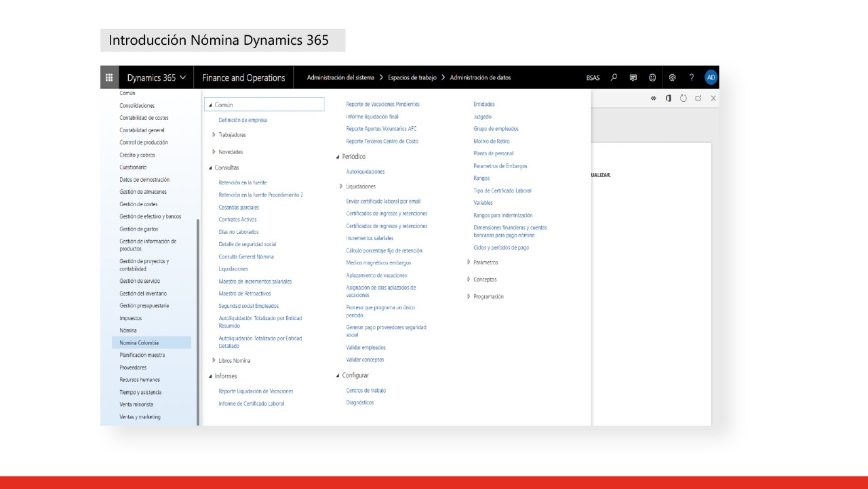The height and width of the screenshot is (489, 868).
Task: Open Centros de trabajo link
Action: point(366,390)
